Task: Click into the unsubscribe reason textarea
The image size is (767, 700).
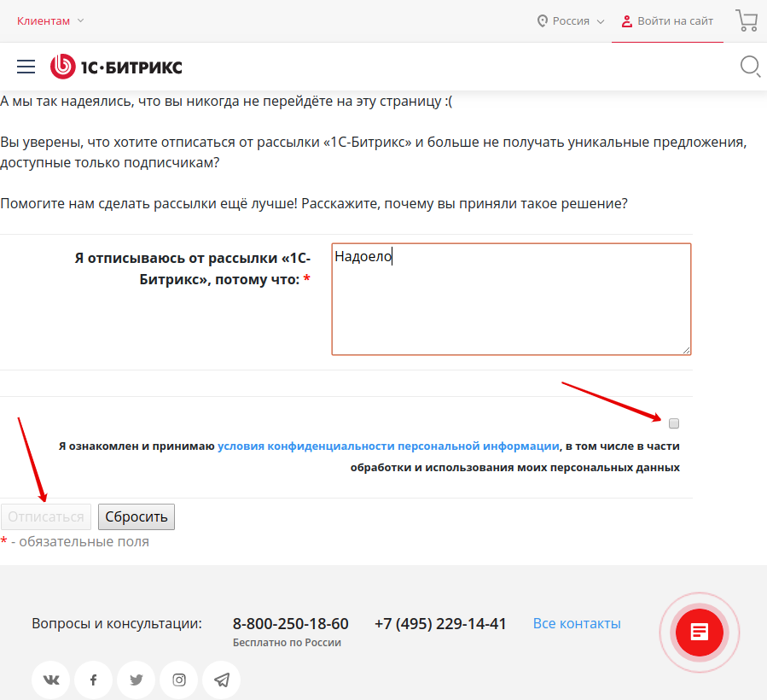Action: point(511,299)
